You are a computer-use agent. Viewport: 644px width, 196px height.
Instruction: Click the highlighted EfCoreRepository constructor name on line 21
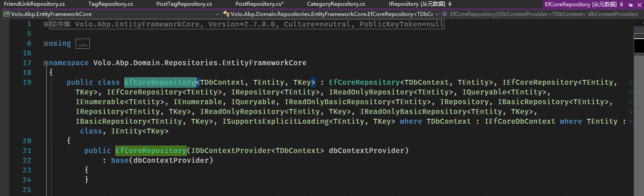(x=151, y=151)
